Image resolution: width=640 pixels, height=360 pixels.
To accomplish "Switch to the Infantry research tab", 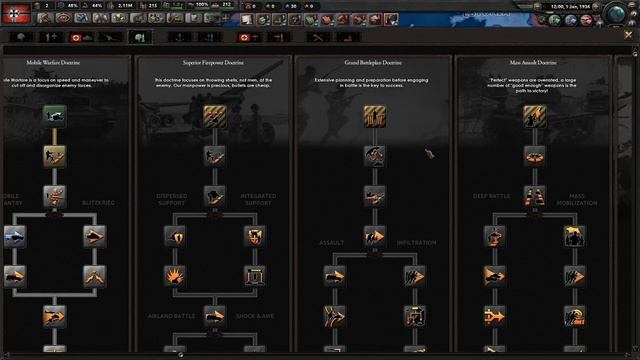I will (22, 38).
